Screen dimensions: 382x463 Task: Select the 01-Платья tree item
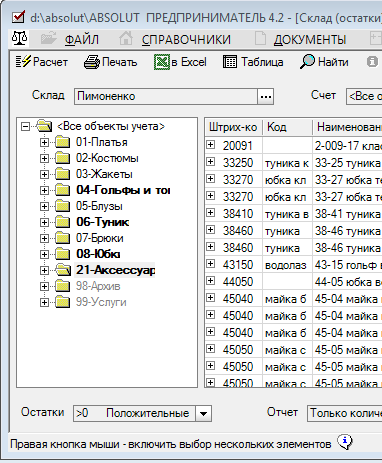pos(102,142)
